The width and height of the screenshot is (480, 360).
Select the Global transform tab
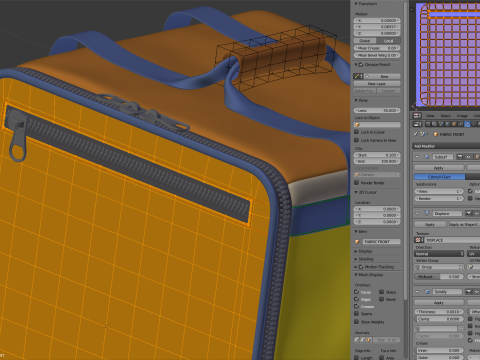point(365,41)
